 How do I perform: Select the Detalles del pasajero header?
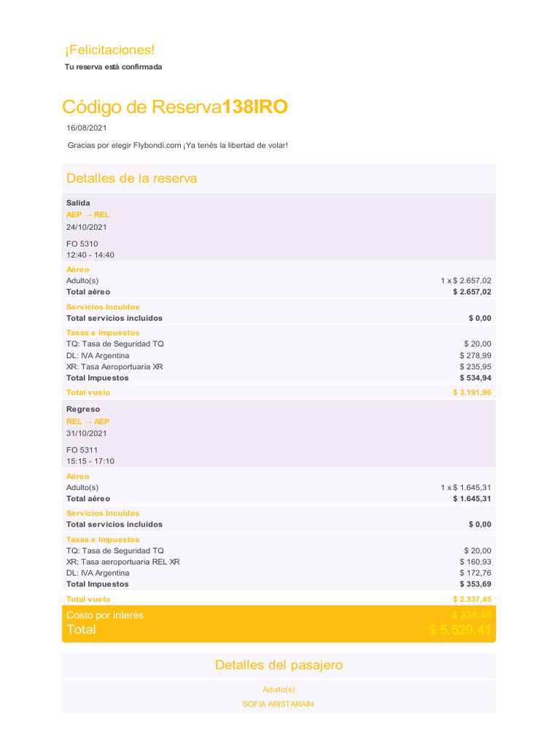pyautogui.click(x=279, y=665)
